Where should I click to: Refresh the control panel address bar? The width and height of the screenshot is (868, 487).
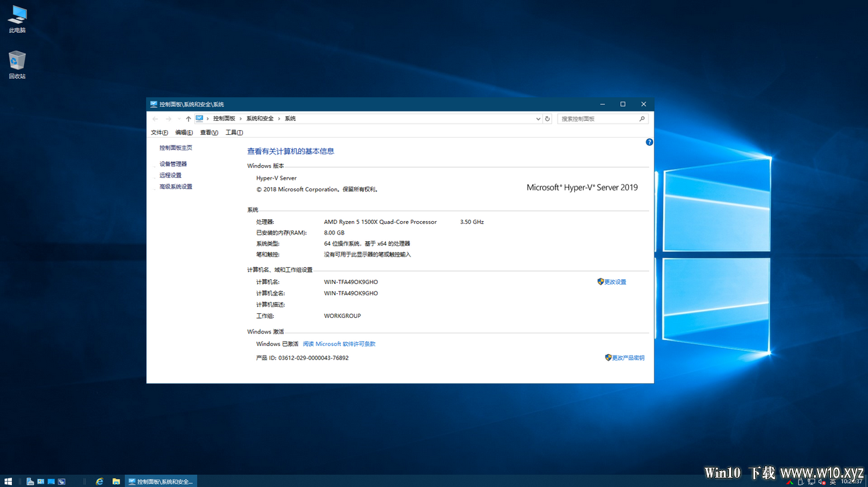point(548,119)
